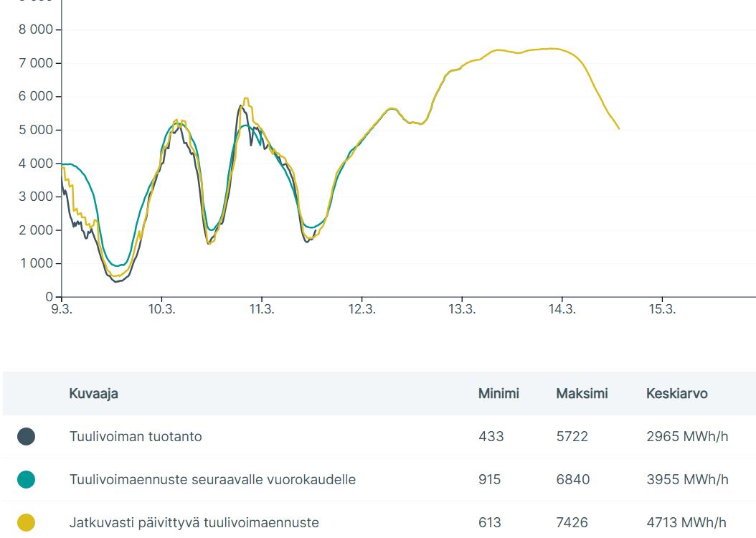Viewport: 756px width, 538px height.
Task: Click the 4713 MWh/h average value
Action: click(686, 522)
